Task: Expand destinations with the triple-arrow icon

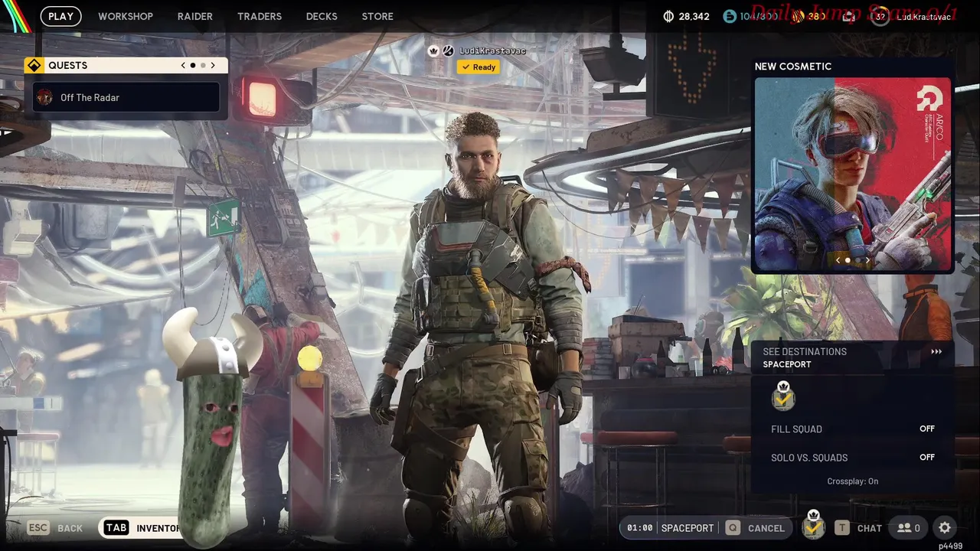Action: click(x=936, y=352)
